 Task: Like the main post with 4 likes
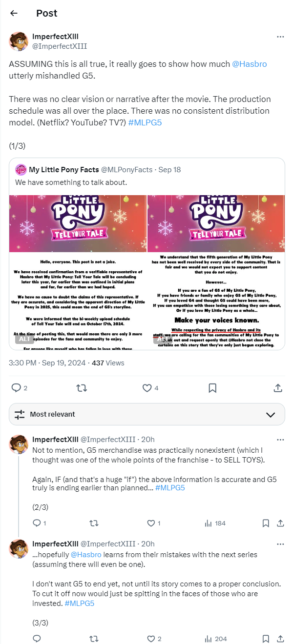147,388
